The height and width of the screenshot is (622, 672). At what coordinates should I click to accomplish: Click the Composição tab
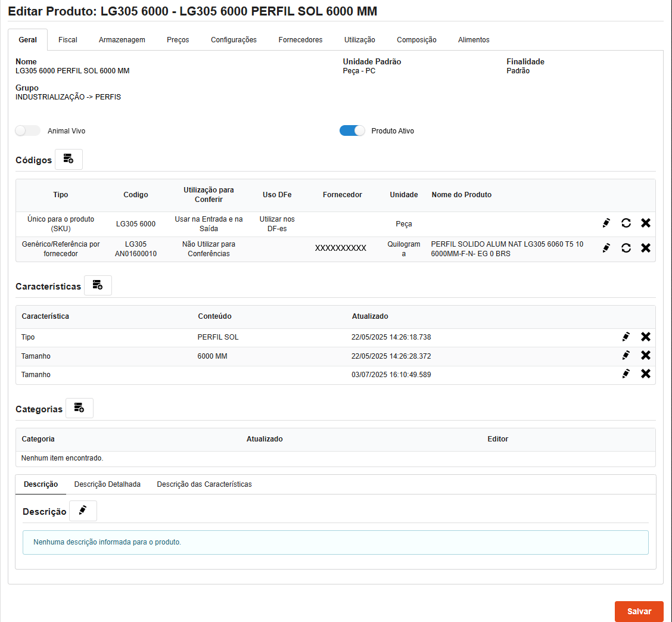tap(416, 40)
